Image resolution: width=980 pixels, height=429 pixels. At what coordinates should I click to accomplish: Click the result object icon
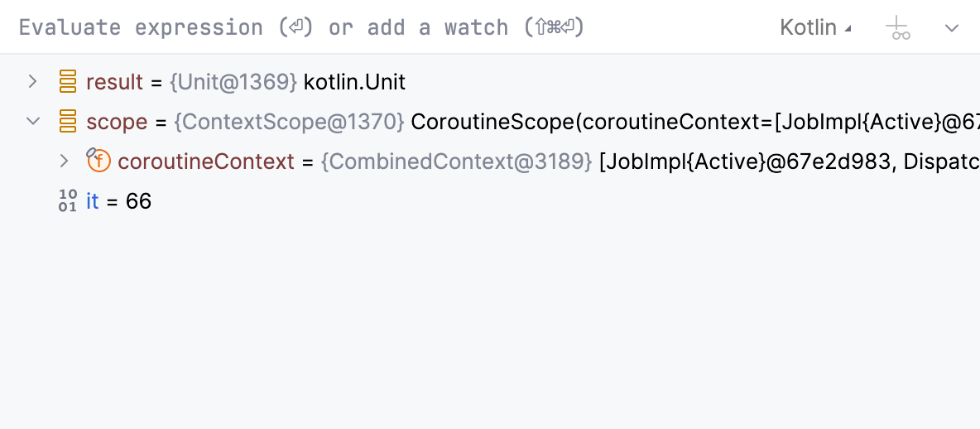(x=68, y=82)
